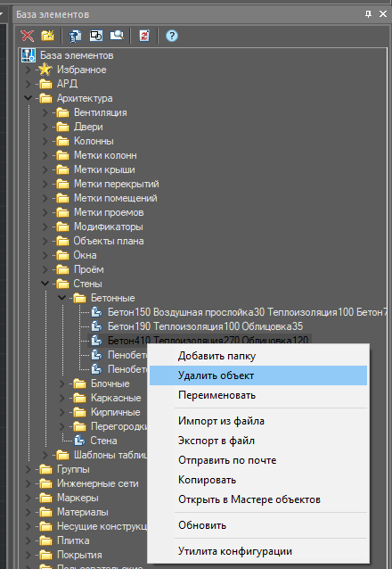Select the Несущие конструкции tree row

[102, 526]
